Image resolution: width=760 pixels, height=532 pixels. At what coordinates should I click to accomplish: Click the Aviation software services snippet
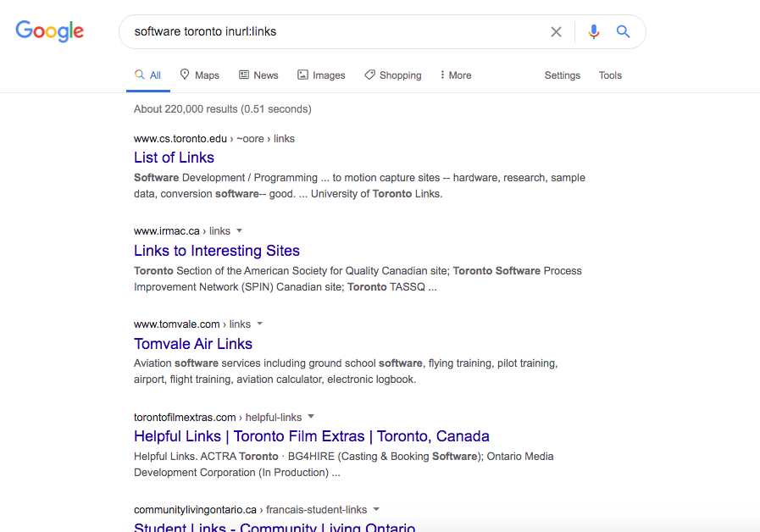click(346, 371)
